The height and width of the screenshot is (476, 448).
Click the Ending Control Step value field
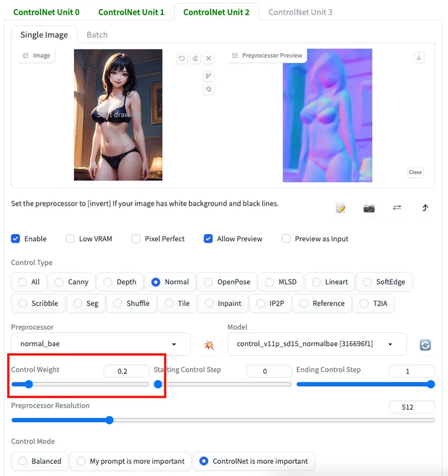point(412,371)
